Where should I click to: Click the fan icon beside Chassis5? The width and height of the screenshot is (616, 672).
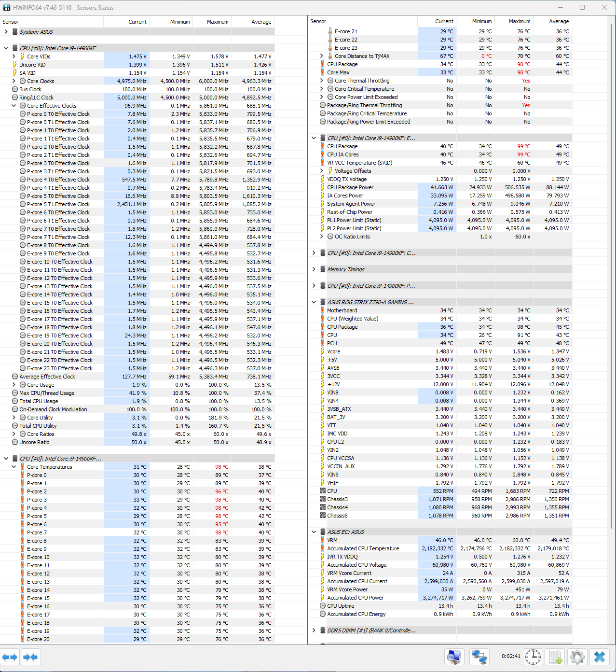click(x=322, y=516)
